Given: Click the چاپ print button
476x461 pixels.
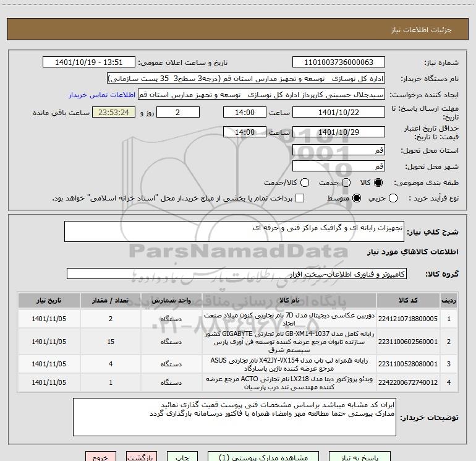Looking at the screenshot, I should (x=183, y=457).
